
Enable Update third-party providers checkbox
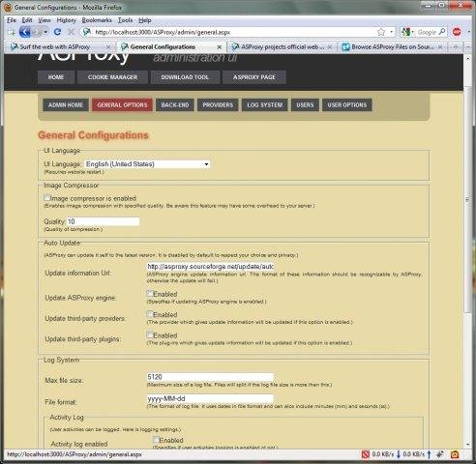click(150, 314)
